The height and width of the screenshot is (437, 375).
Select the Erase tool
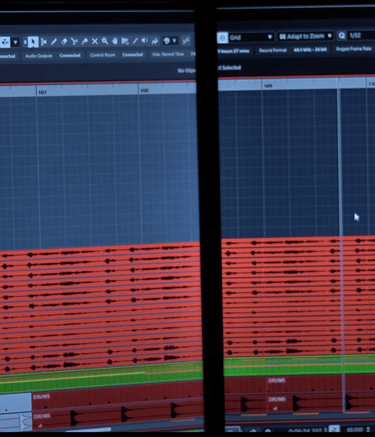64,42
